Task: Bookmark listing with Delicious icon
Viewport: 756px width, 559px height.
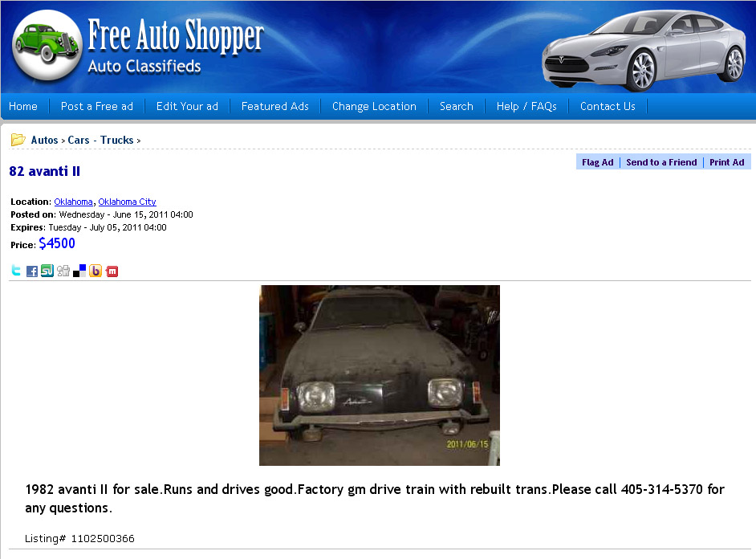Action: [79, 271]
